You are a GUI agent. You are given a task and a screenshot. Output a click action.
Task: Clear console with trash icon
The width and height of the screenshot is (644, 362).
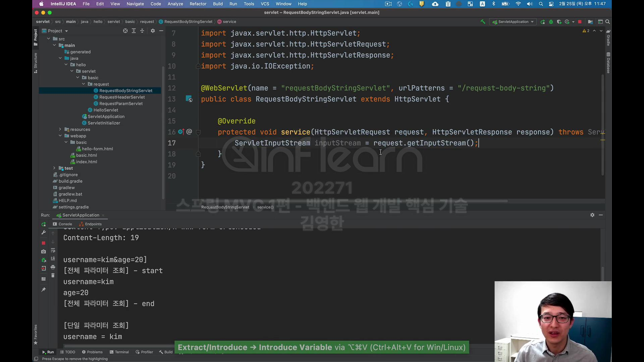[53, 276]
